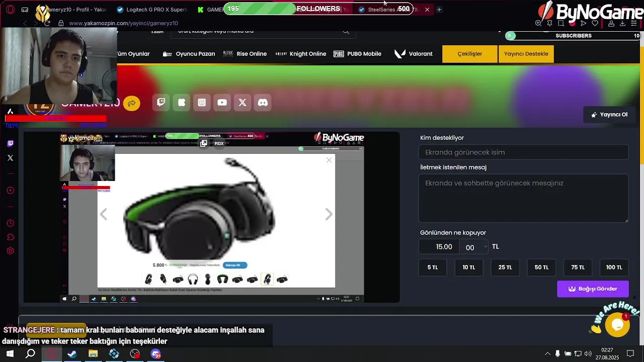Open the Windows Start menu
The image size is (644, 362).
pos(10,354)
